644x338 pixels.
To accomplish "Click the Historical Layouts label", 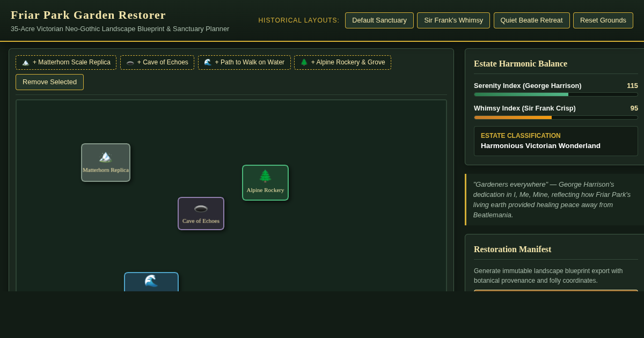I will pos(299,20).
